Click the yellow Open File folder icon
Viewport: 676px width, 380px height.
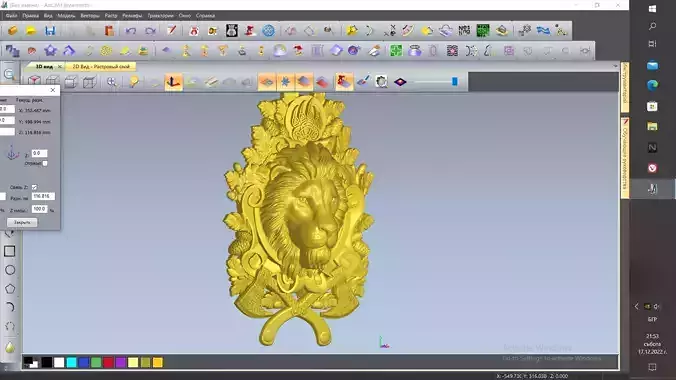pos(31,31)
